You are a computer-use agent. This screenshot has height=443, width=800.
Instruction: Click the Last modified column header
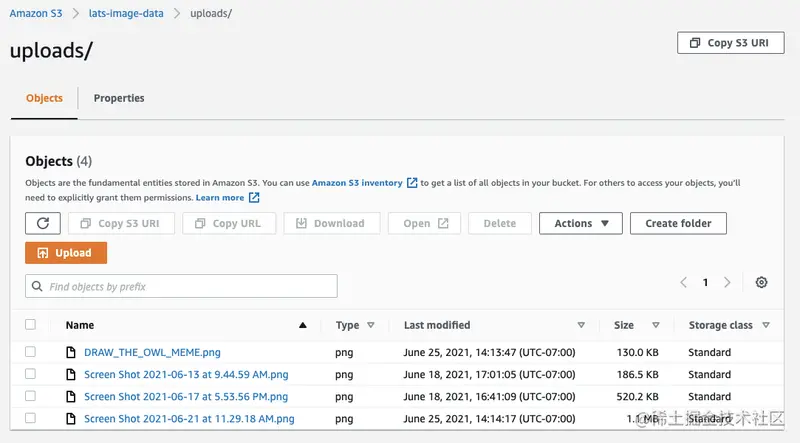(437, 325)
